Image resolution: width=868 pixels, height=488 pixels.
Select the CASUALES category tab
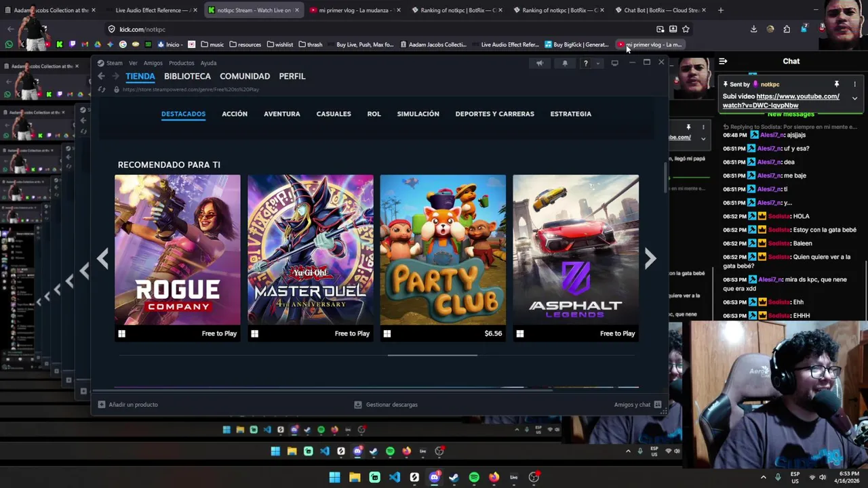pos(334,114)
